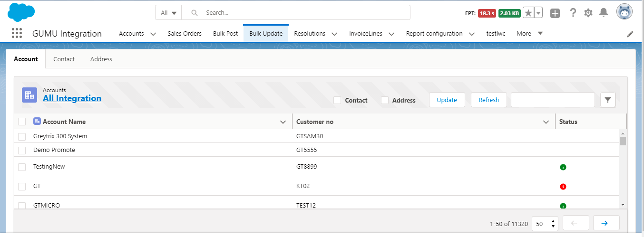Expand the Resolutions nav dropdown chevron
644x237 pixels.
[334, 34]
